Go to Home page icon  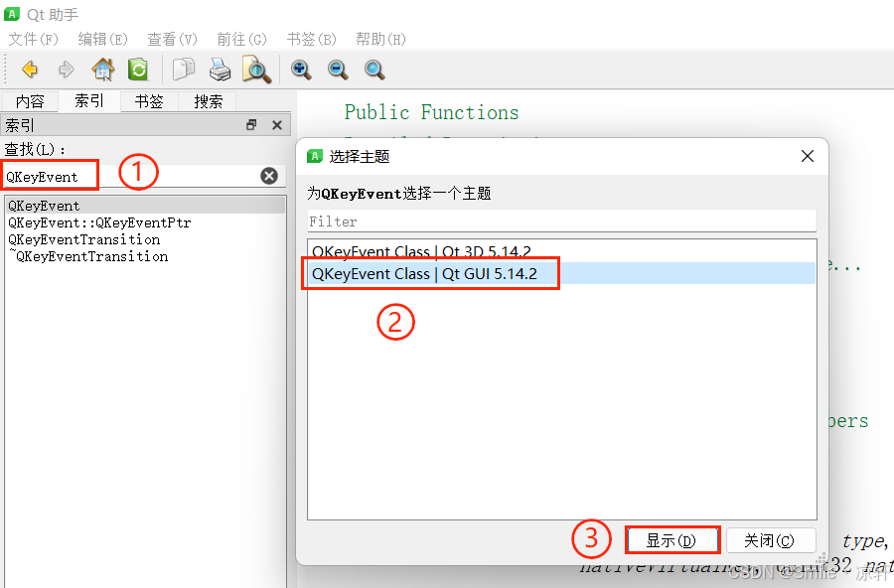point(102,70)
